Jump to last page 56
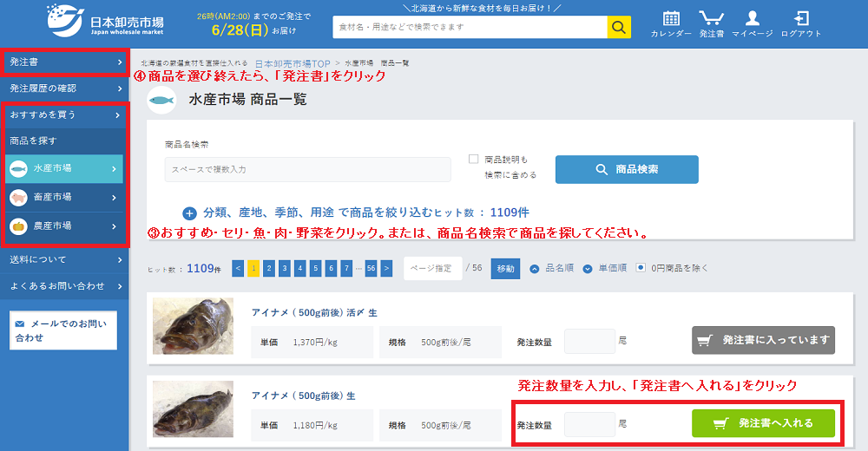 [371, 268]
